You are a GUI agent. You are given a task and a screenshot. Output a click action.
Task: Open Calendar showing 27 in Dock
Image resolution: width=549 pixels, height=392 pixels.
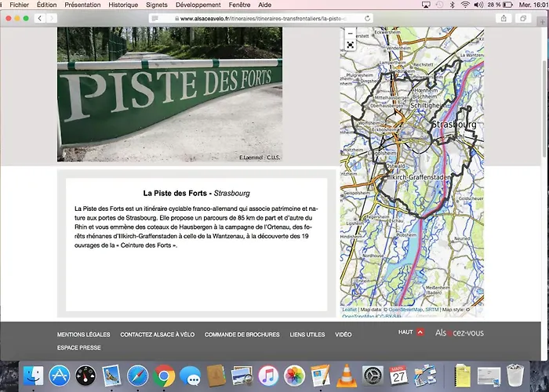(x=398, y=376)
